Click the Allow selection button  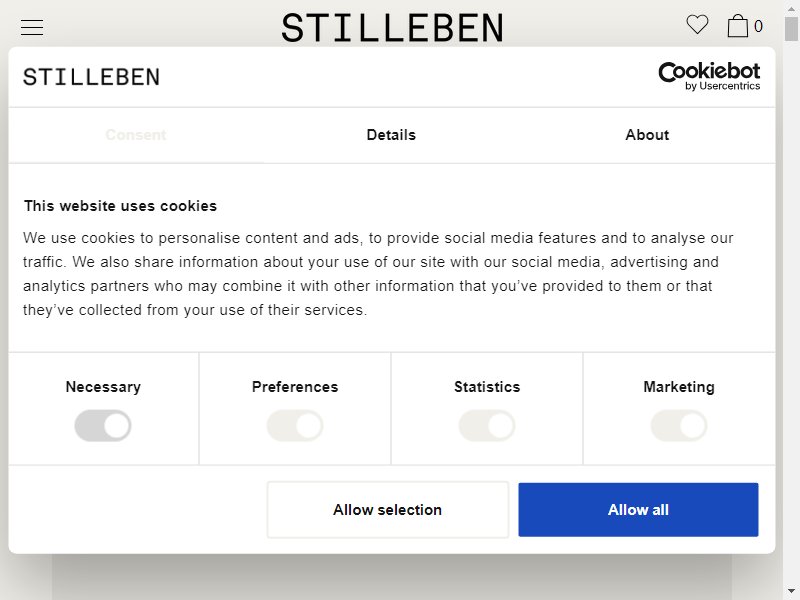388,510
